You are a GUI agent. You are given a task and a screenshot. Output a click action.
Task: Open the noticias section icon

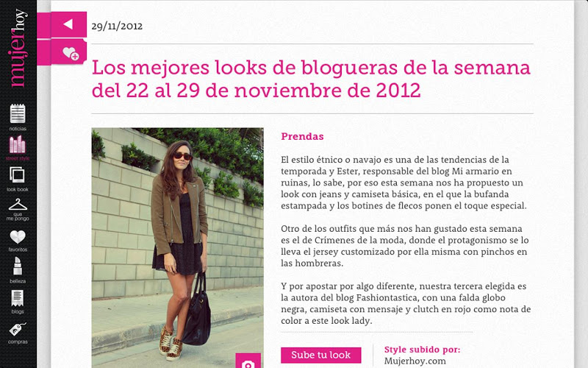click(18, 114)
